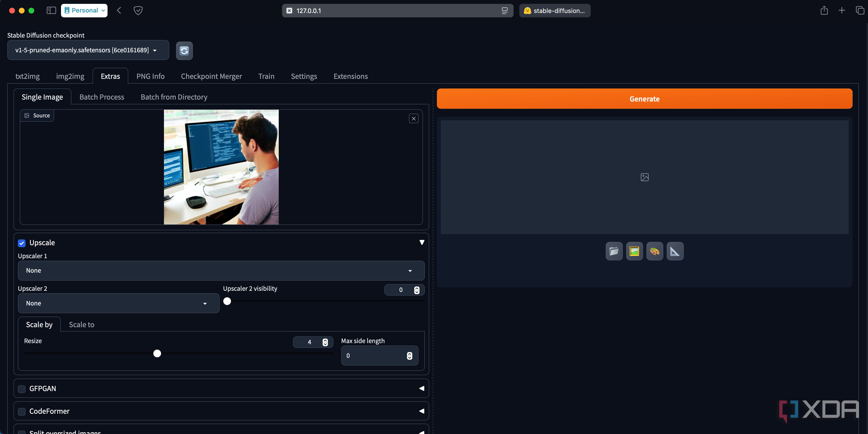Send image to inpaint palette icon
The width and height of the screenshot is (868, 434).
pos(655,251)
